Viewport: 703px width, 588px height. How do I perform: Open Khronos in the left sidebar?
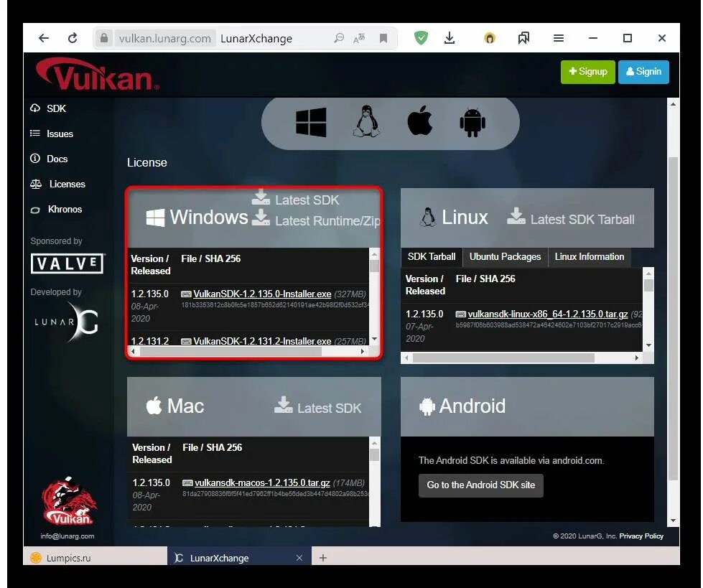(x=56, y=210)
